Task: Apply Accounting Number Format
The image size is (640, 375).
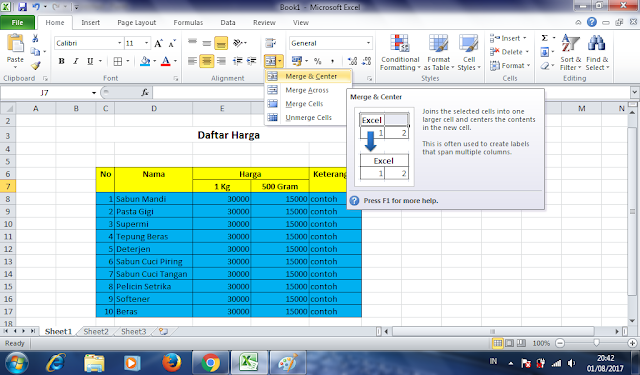Action: click(x=297, y=61)
